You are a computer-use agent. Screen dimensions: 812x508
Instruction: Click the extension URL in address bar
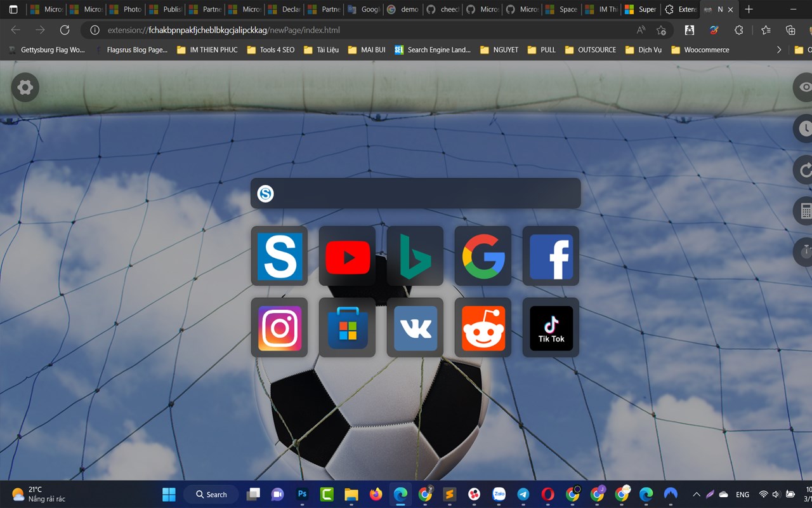(x=223, y=30)
